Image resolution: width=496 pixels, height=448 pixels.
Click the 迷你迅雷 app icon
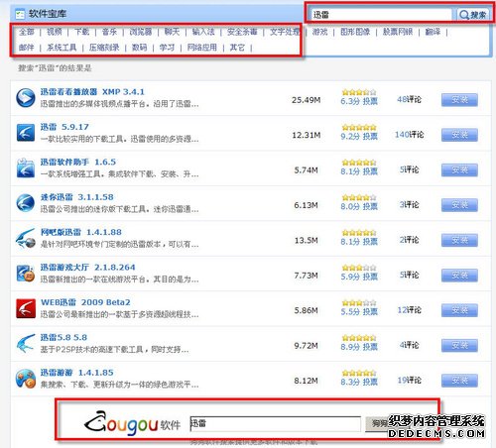(26, 203)
